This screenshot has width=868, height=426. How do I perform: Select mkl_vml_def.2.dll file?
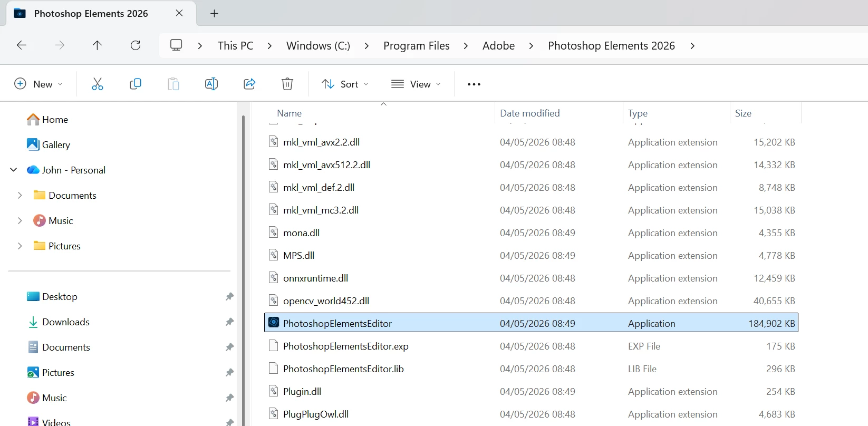point(531,188)
